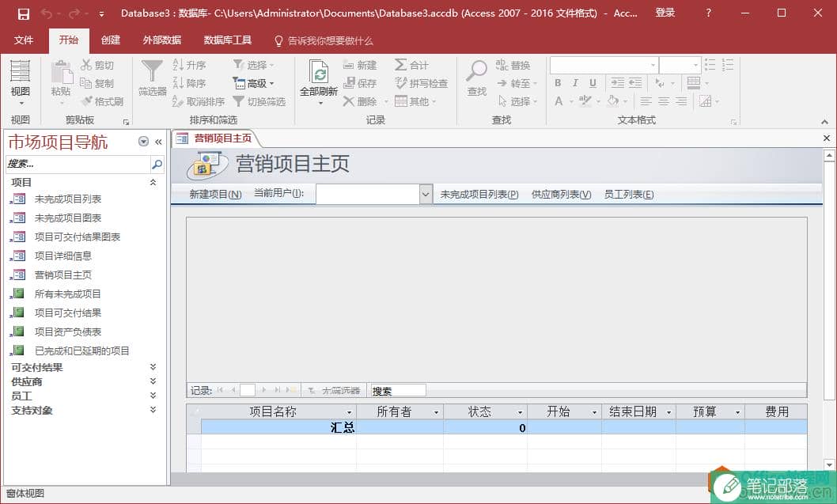Click 告诉我你想要做什么 search box
The width and height of the screenshot is (837, 504).
[x=324, y=40]
